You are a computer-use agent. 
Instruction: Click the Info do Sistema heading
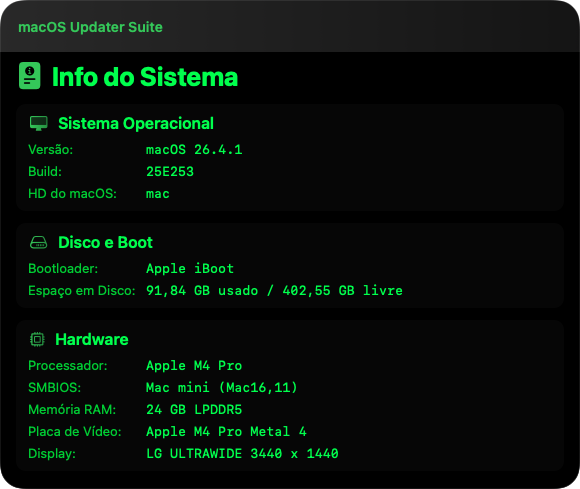click(x=145, y=77)
